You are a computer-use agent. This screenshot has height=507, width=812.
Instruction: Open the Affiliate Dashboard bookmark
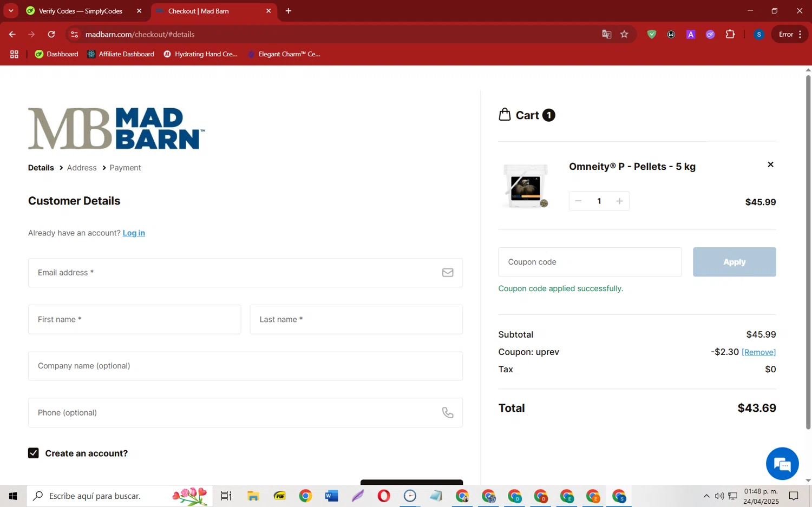tap(121, 54)
